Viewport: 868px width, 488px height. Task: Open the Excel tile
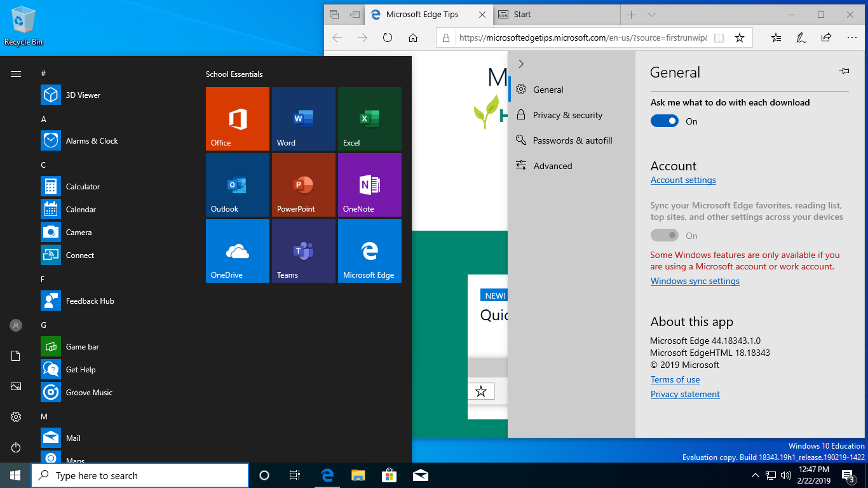tap(370, 119)
